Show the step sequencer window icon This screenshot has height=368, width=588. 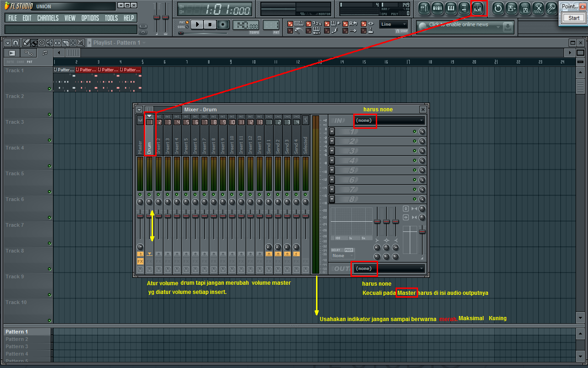(x=437, y=8)
